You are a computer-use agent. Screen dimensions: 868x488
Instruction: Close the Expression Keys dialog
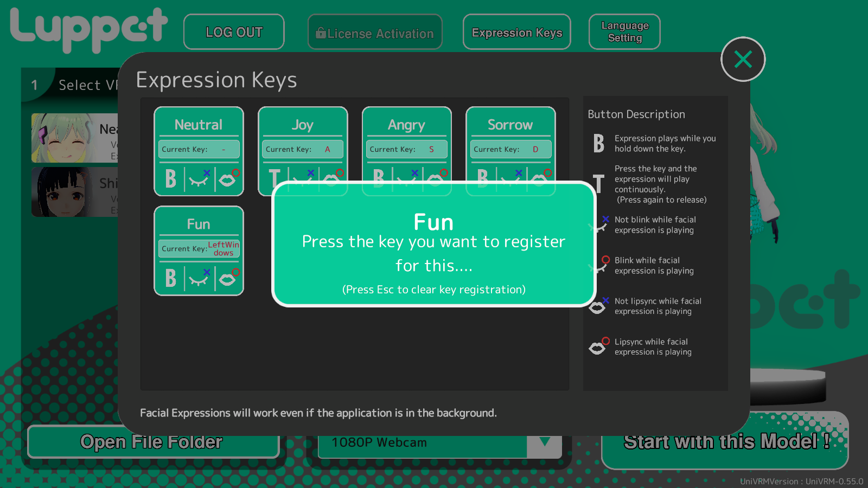click(743, 59)
